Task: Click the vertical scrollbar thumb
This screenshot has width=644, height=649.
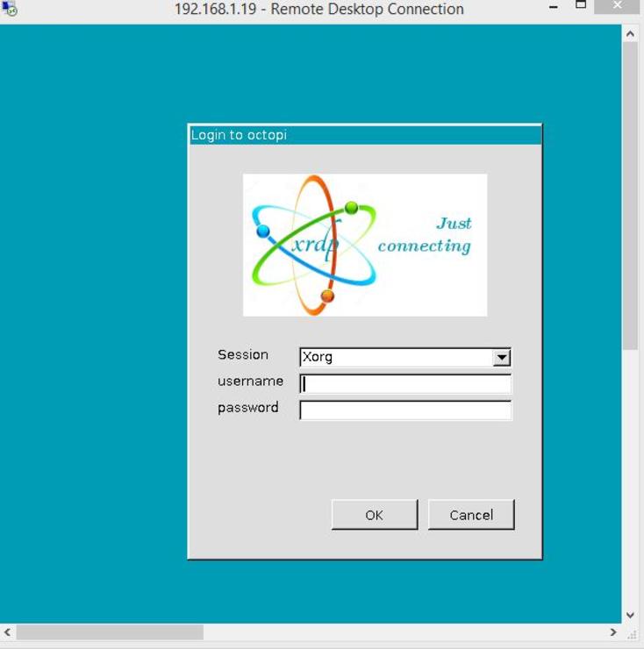Action: coord(630,193)
